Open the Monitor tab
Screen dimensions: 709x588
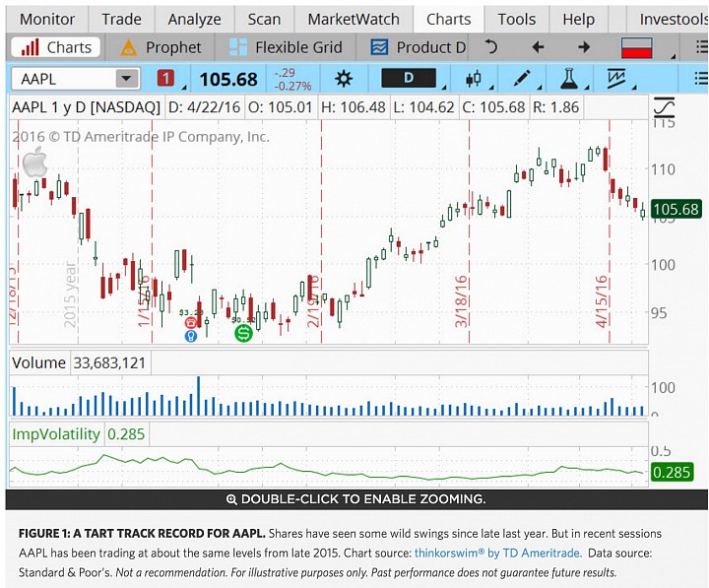coord(47,19)
